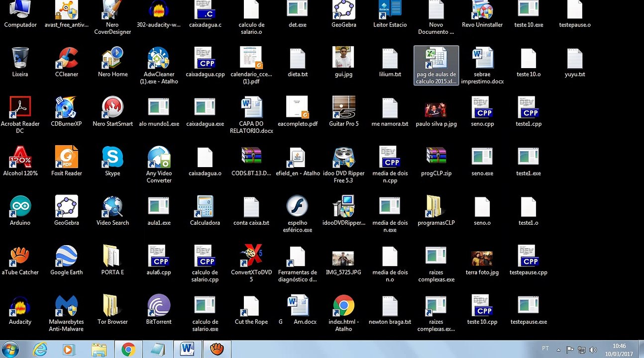Select the programasCLP folder

coord(436,211)
